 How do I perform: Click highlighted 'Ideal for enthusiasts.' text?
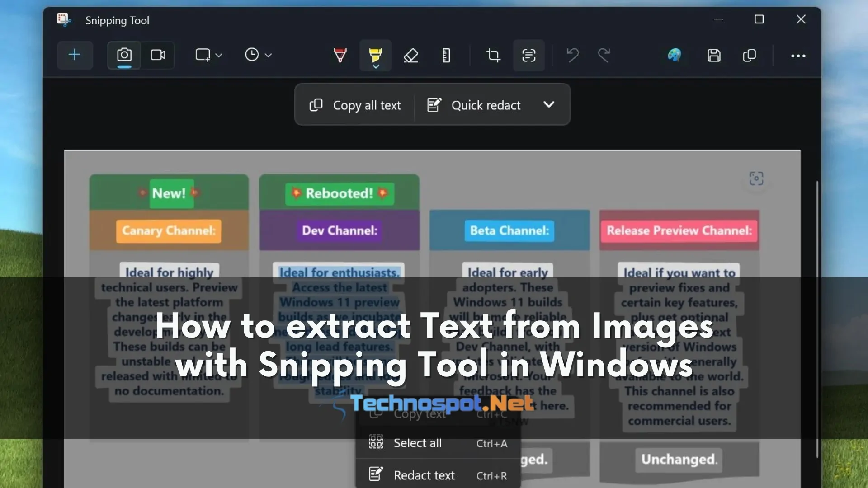[339, 272]
